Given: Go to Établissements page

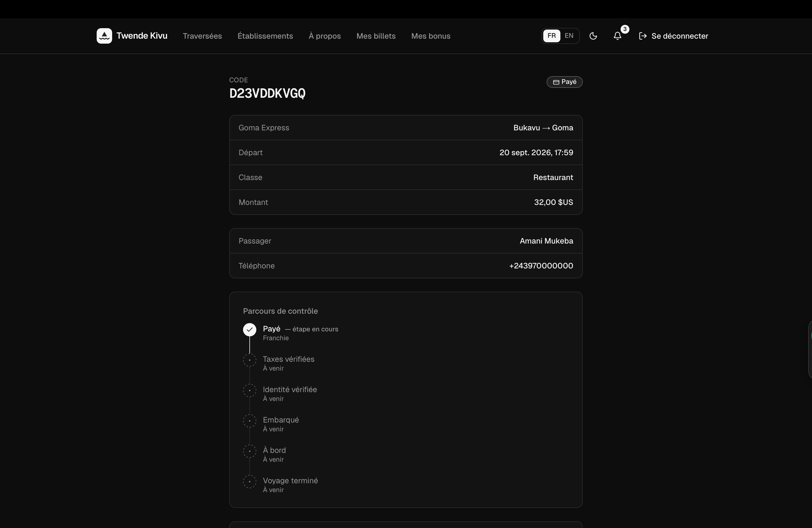Looking at the screenshot, I should tap(265, 36).
